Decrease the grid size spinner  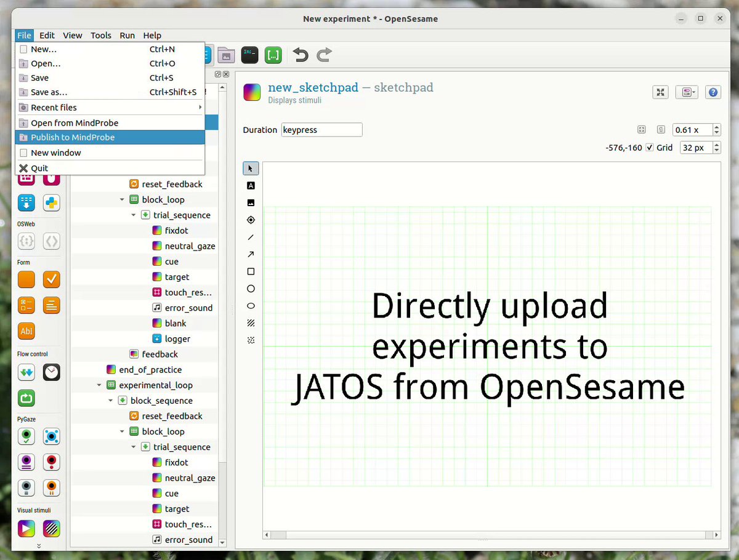pyautogui.click(x=716, y=150)
